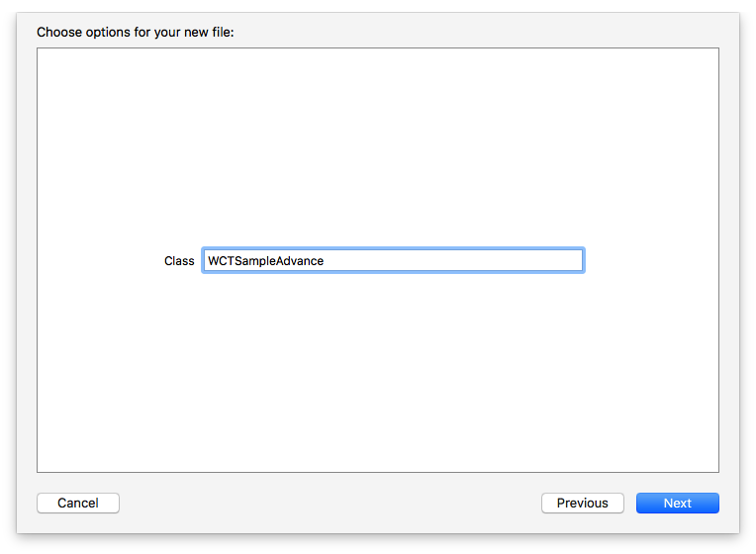
Task: Click the "Choose options for your new file" heading
Action: click(135, 33)
